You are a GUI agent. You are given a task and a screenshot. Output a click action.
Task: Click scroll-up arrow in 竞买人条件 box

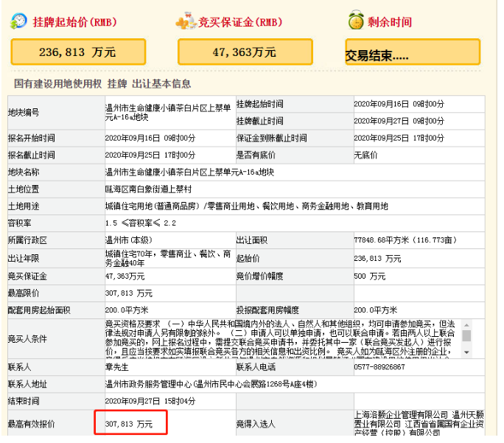point(466,324)
